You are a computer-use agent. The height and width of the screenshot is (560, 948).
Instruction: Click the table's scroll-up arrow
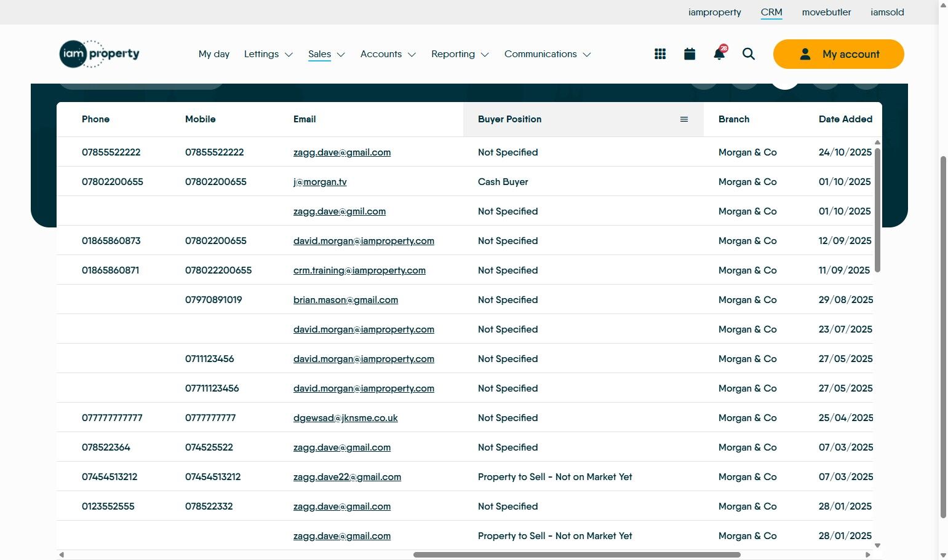877,143
